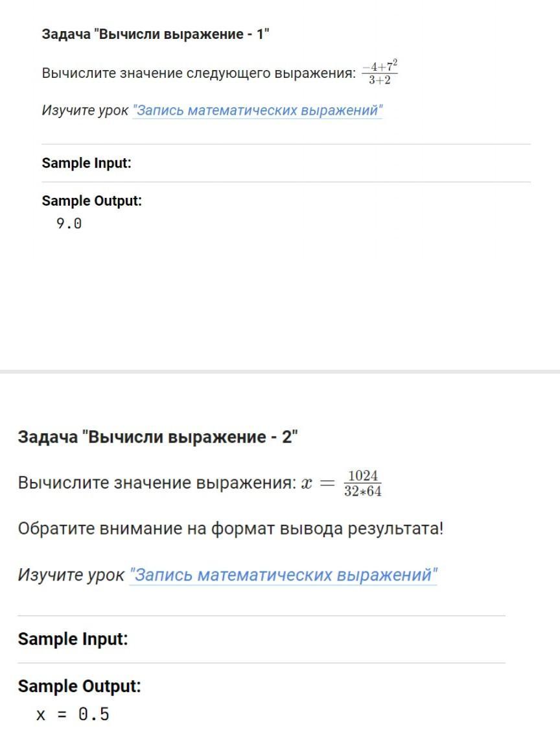Select the "x = 0.5" sample output
This screenshot has height=746, width=560.
(73, 715)
